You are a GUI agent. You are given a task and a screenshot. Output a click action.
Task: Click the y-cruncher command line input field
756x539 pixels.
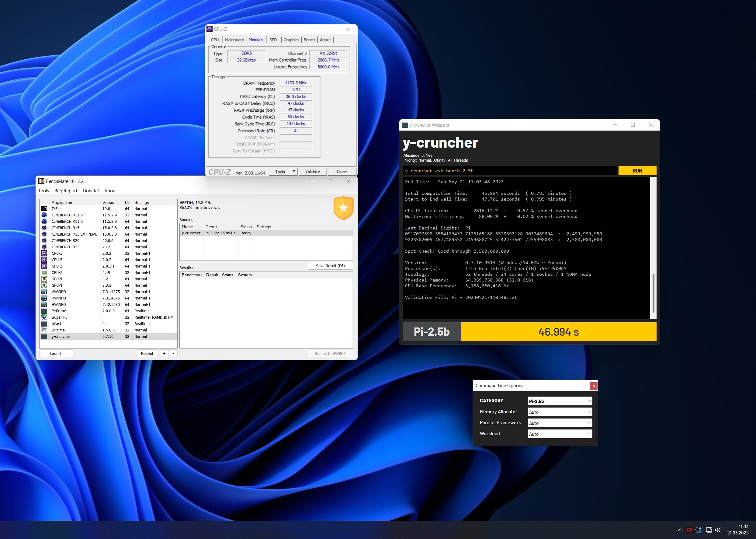coord(510,171)
